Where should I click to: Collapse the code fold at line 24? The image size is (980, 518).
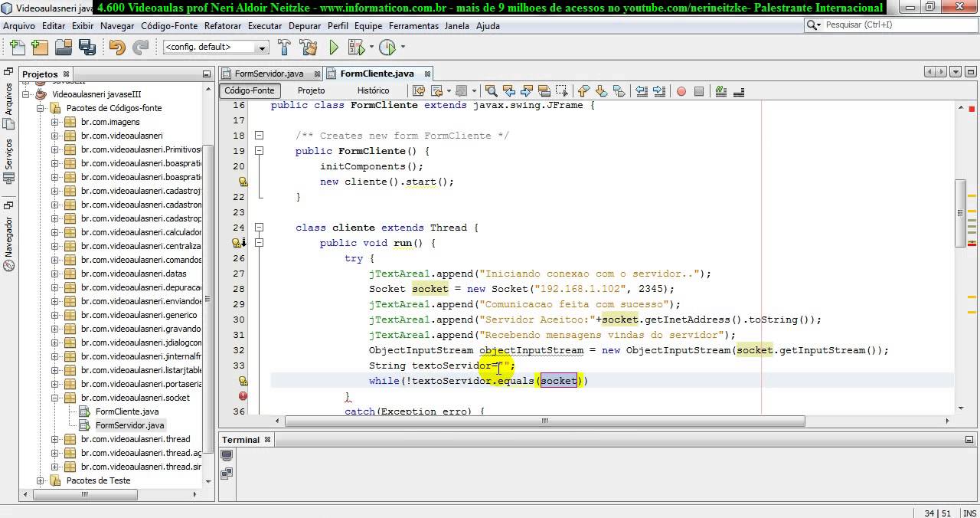(259, 228)
